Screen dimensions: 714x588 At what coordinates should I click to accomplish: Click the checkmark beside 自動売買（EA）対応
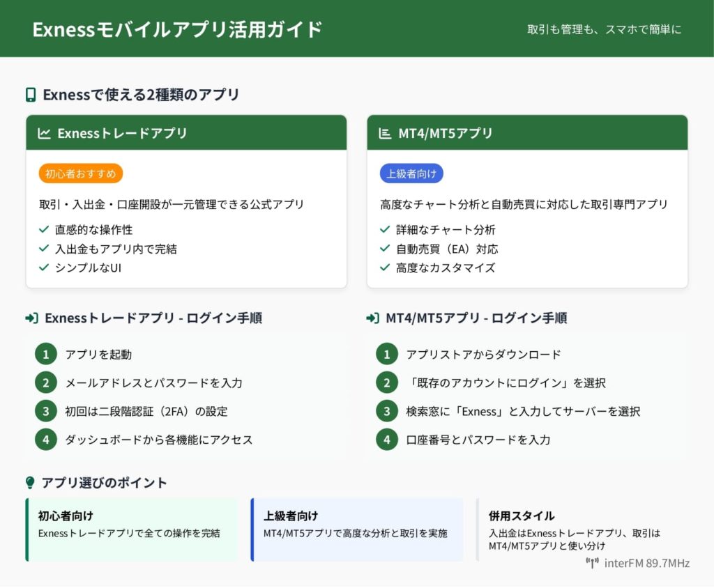pos(385,249)
